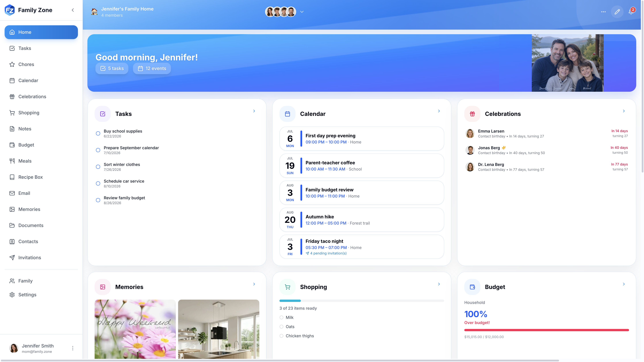Open the three-dots more options menu in header
Viewport: 644px width, 362px height.
[603, 12]
